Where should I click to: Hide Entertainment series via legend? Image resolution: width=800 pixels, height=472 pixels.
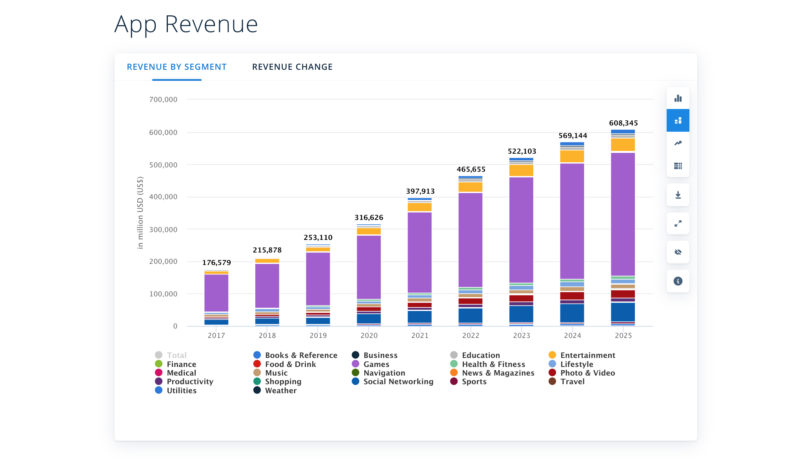click(x=586, y=355)
